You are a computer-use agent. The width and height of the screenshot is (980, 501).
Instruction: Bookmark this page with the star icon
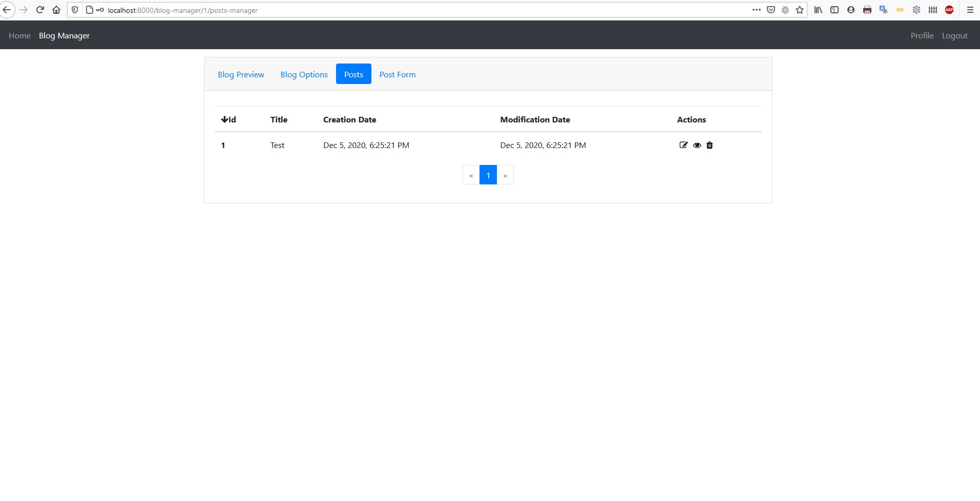click(x=800, y=10)
